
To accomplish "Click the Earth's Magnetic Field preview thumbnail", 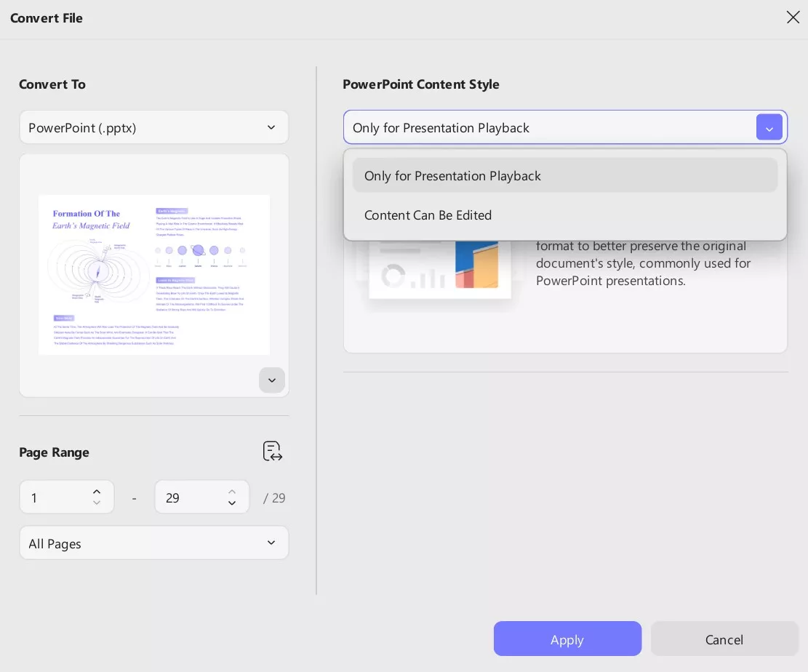I will point(153,274).
